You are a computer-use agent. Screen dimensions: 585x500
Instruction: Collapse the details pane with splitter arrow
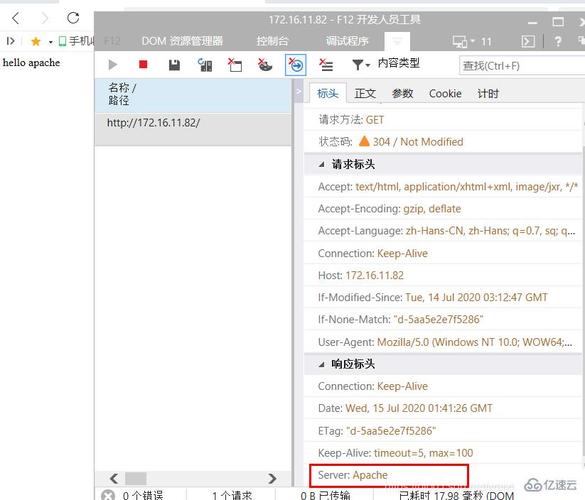298,91
